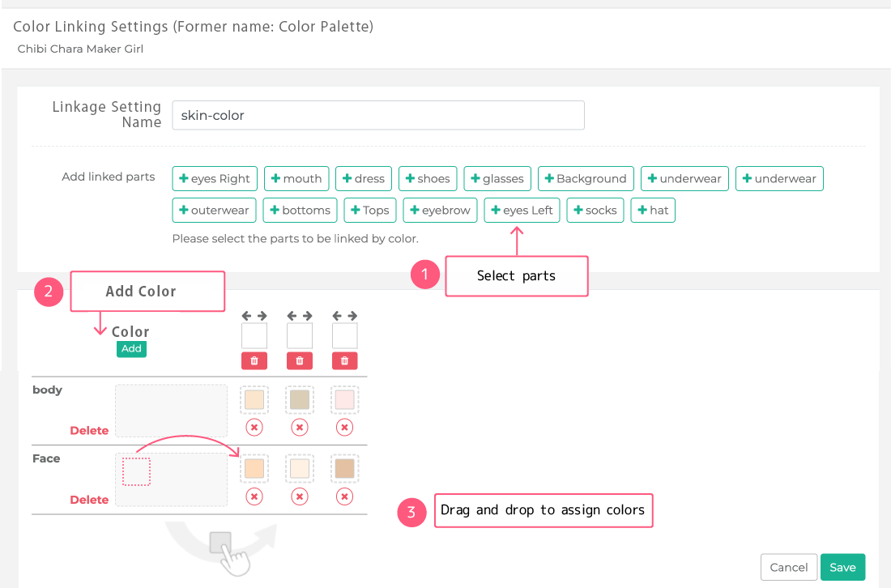This screenshot has width=891, height=588.
Task: Cancel the color linking settings
Action: [x=789, y=567]
